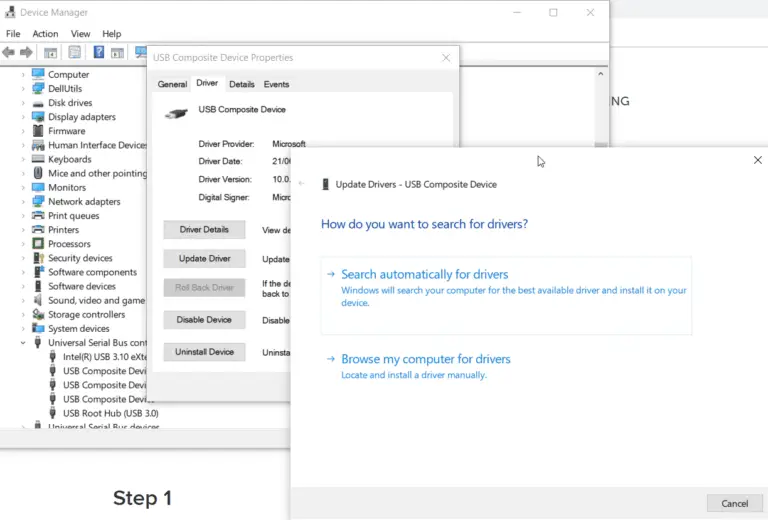Expand the Display adapters node
The image size is (768, 520).
click(23, 117)
